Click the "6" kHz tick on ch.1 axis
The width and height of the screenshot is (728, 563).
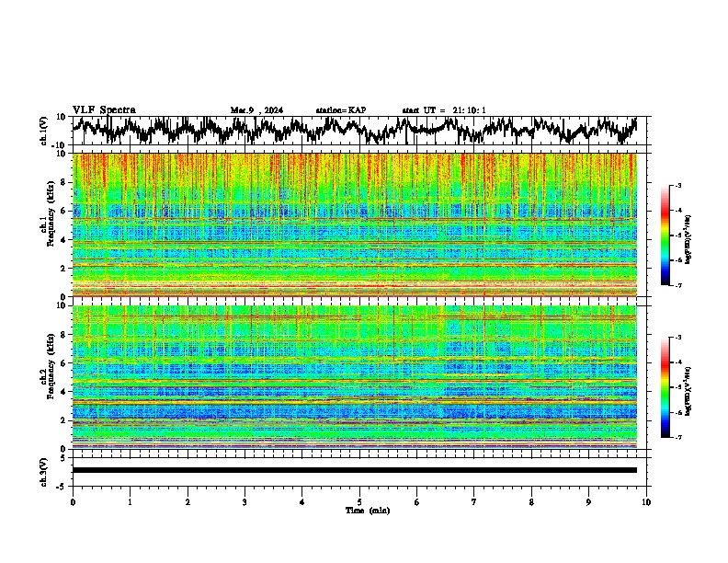[x=64, y=211]
